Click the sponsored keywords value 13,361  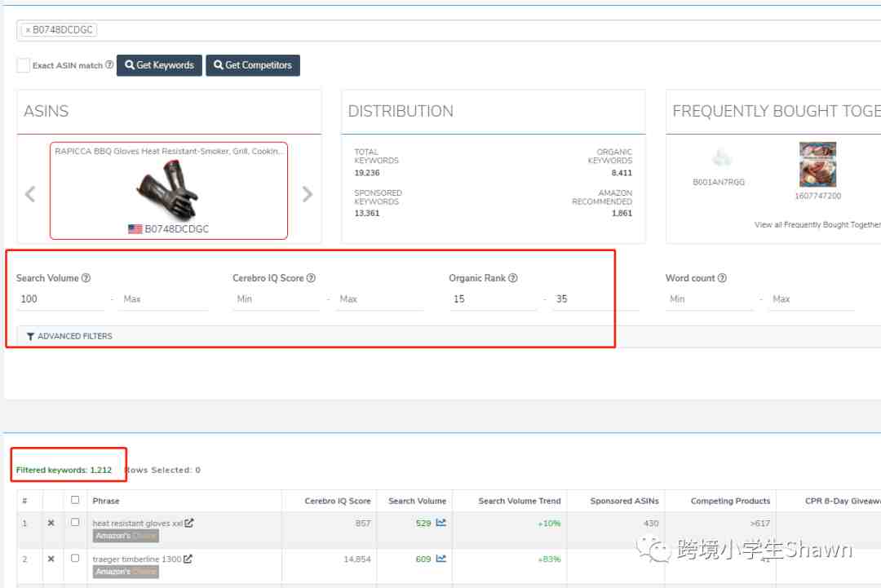(x=367, y=214)
